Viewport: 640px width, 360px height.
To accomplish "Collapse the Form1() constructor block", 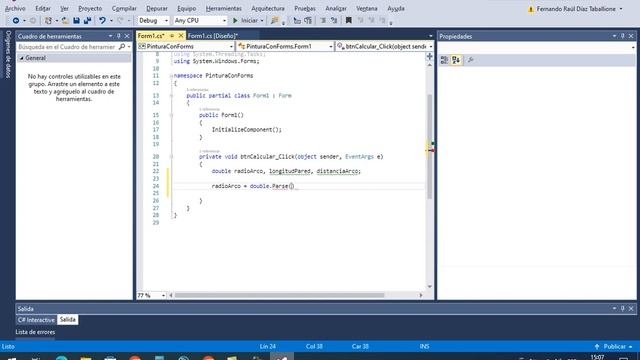I will pos(171,116).
